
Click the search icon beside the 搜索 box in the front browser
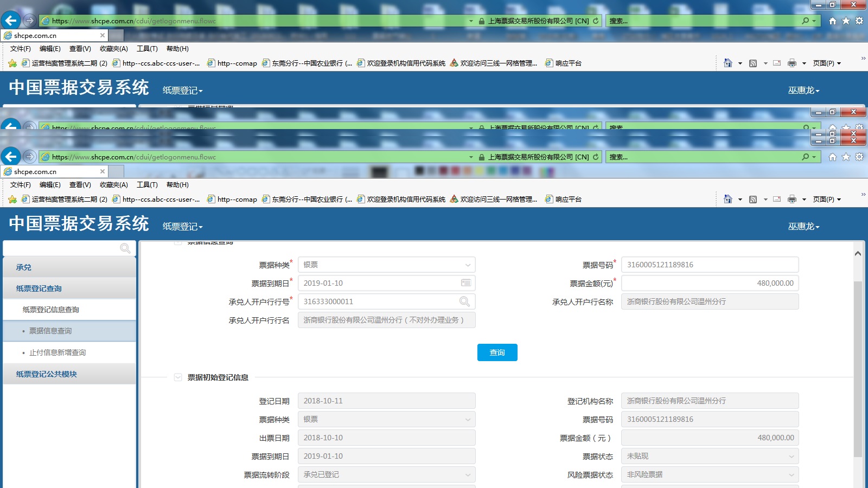point(806,157)
